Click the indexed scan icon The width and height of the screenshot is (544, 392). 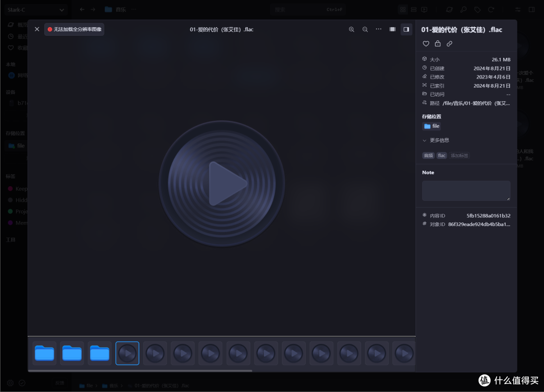tap(424, 85)
